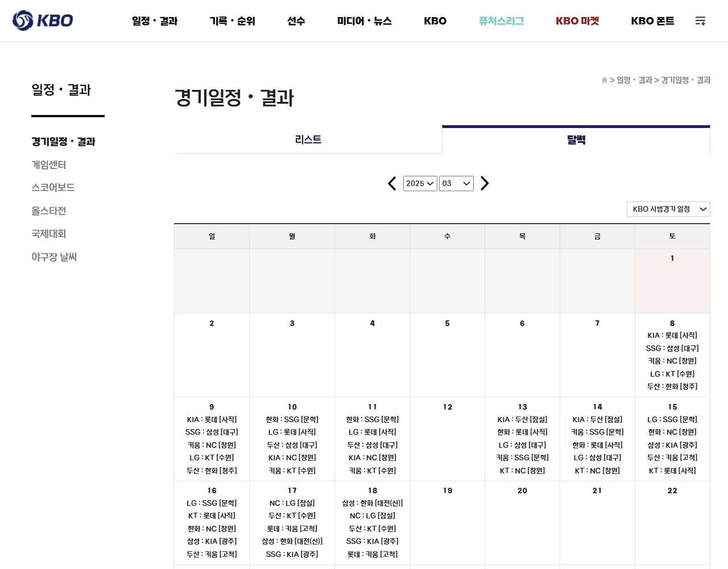Open KBO top menu item

435,21
